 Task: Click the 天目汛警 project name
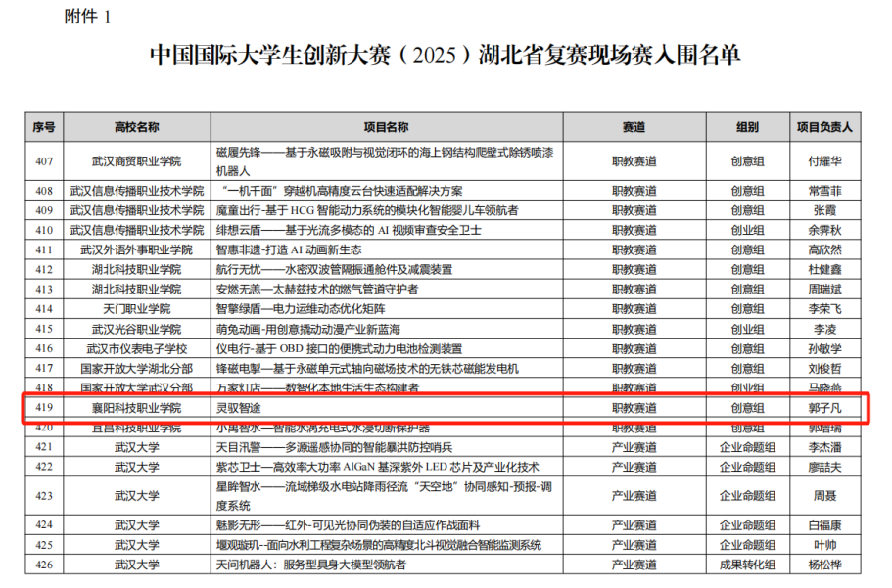pyautogui.click(x=334, y=447)
